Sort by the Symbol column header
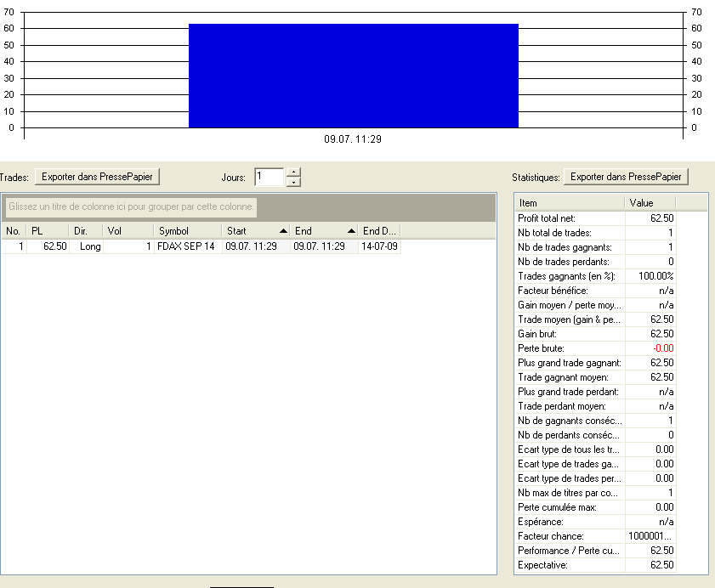 [x=187, y=231]
